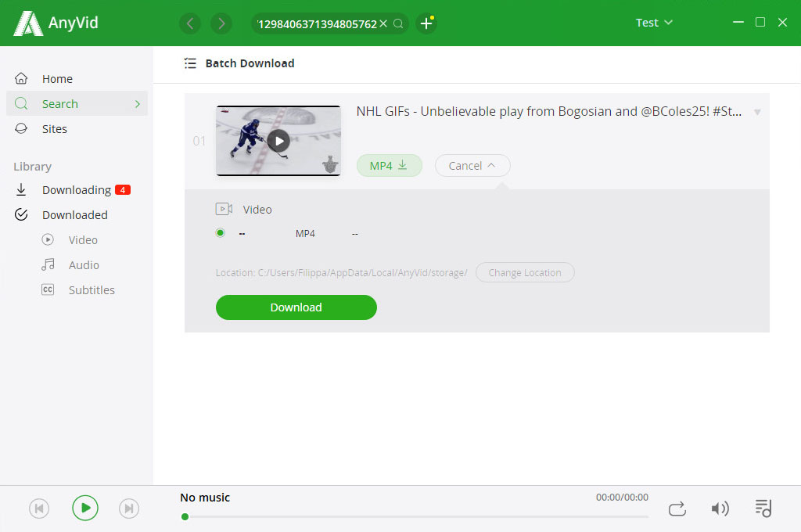The image size is (801, 532).
Task: Expand the MP4 format dropdown
Action: (x=389, y=165)
